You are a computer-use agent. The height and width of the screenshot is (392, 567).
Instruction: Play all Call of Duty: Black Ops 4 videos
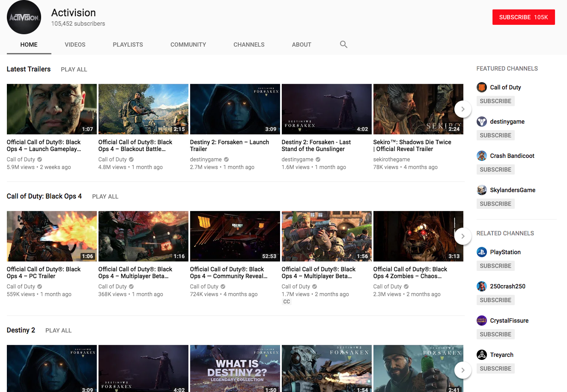[x=105, y=196]
